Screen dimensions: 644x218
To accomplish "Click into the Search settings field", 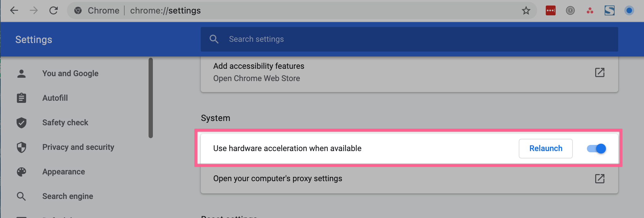I will 399,39.
